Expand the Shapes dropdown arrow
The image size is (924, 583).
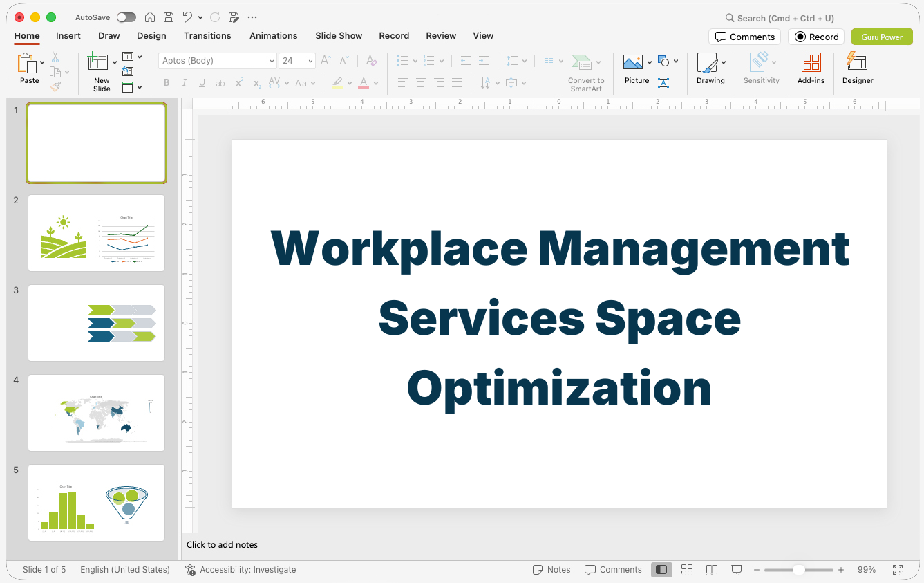point(676,62)
